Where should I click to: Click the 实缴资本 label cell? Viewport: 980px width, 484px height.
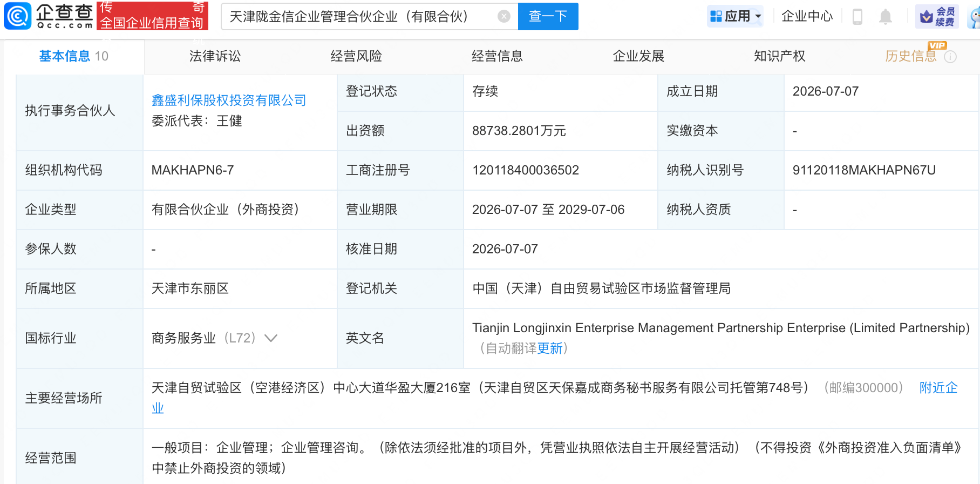coord(721,131)
